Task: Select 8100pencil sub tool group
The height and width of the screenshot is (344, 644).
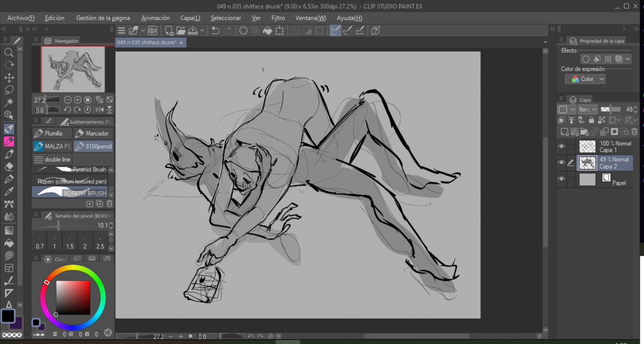Action: click(93, 146)
